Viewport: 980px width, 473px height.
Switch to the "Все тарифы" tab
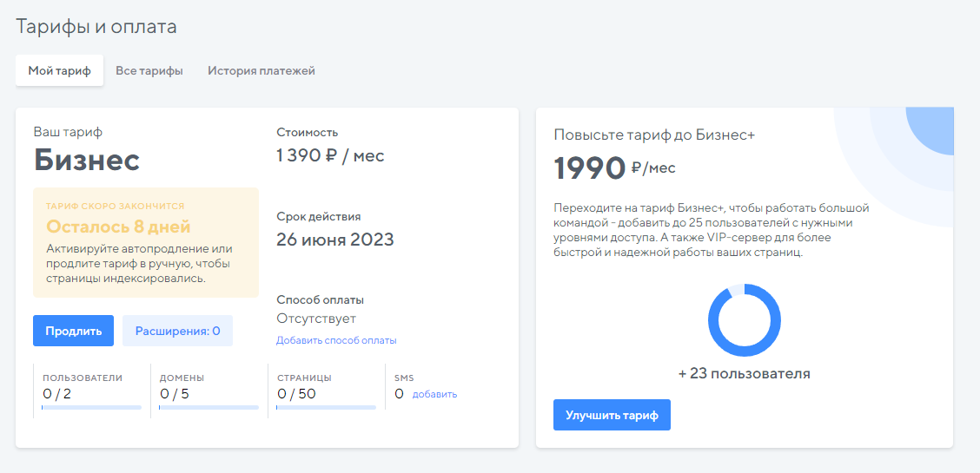tap(149, 71)
